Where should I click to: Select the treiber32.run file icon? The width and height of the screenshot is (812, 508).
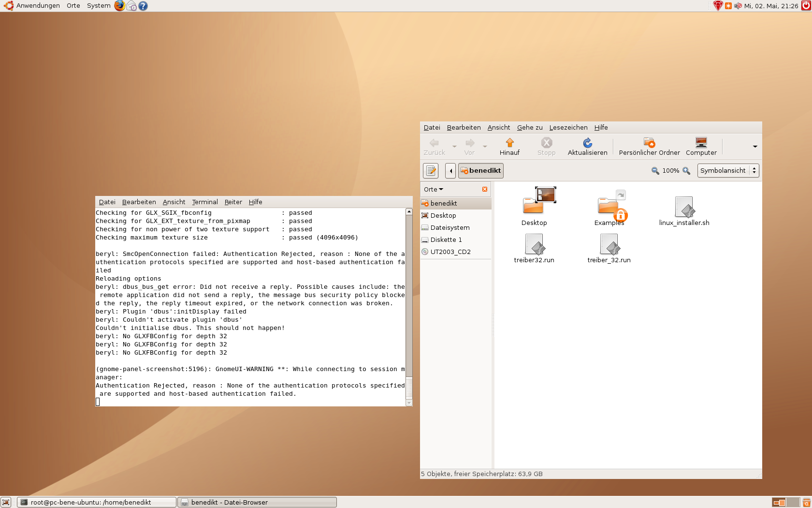[534, 249]
